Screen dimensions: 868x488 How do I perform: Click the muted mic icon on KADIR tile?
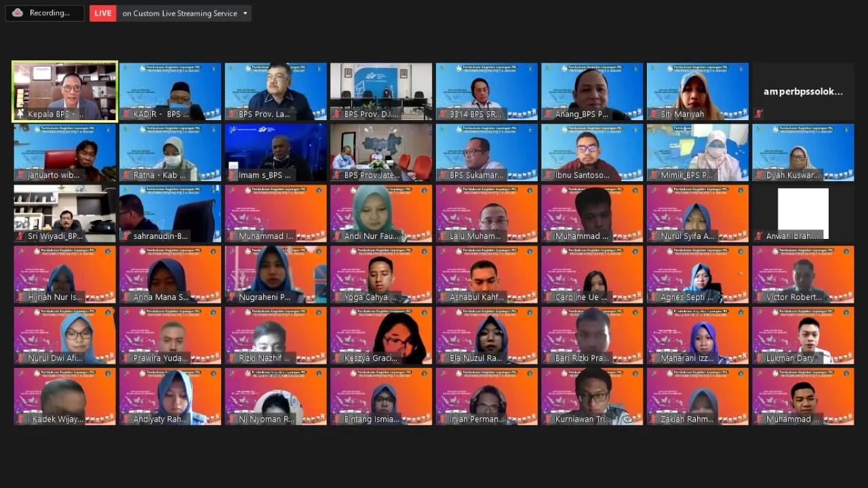pos(126,114)
